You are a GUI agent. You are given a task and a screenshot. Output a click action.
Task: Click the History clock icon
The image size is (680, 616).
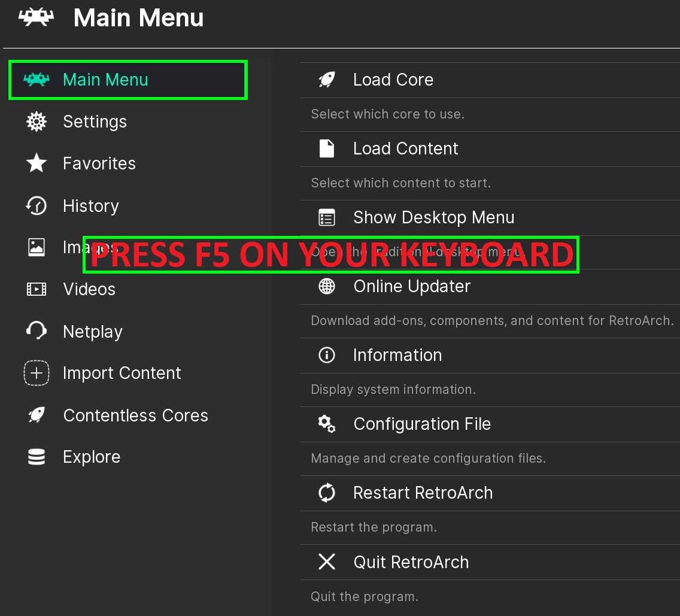[x=37, y=205]
